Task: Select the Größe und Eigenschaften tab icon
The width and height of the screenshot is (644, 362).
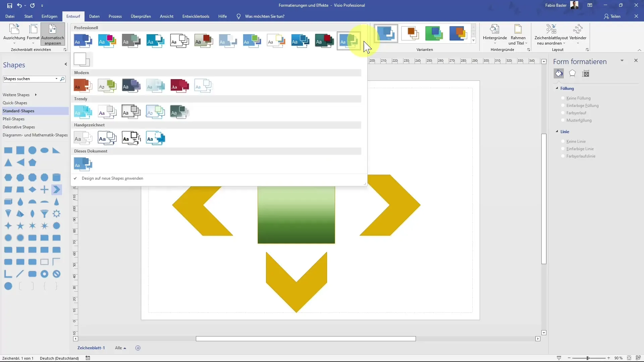Action: click(586, 73)
